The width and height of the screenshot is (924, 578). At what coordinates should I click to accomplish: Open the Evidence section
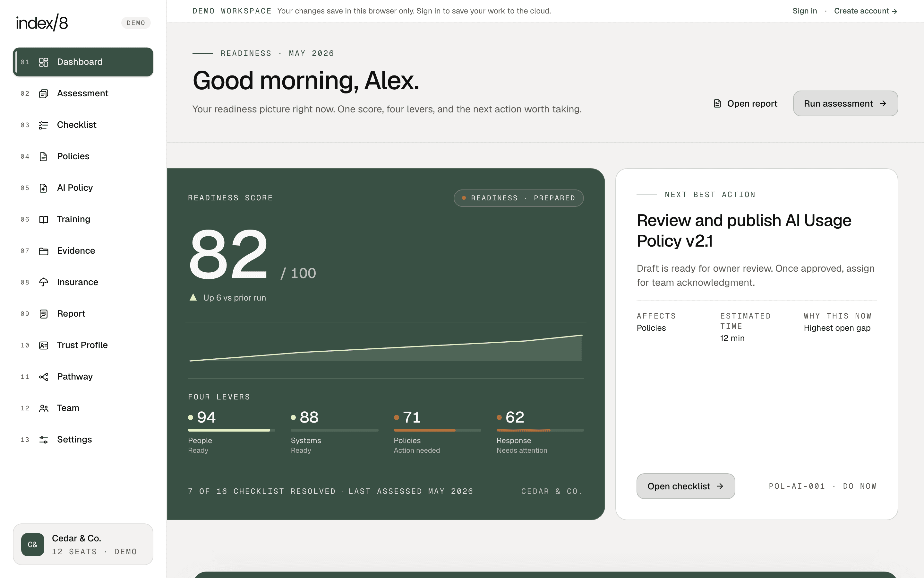point(83,251)
